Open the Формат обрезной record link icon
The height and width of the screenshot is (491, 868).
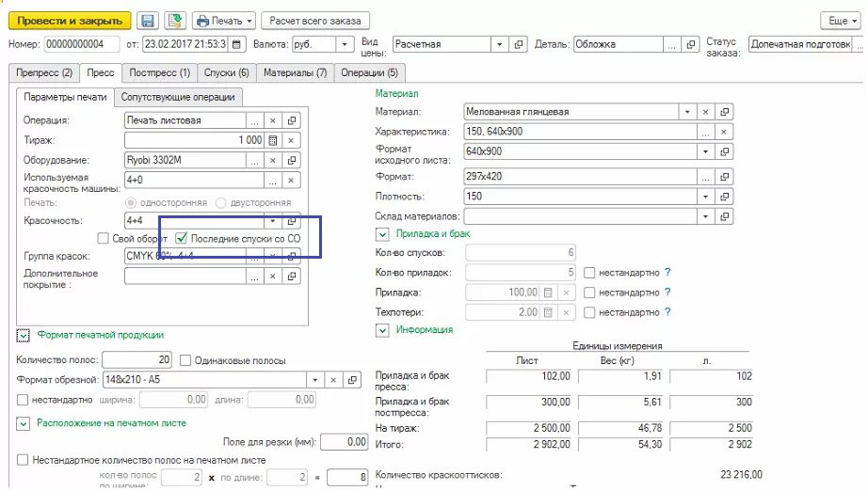click(x=352, y=380)
